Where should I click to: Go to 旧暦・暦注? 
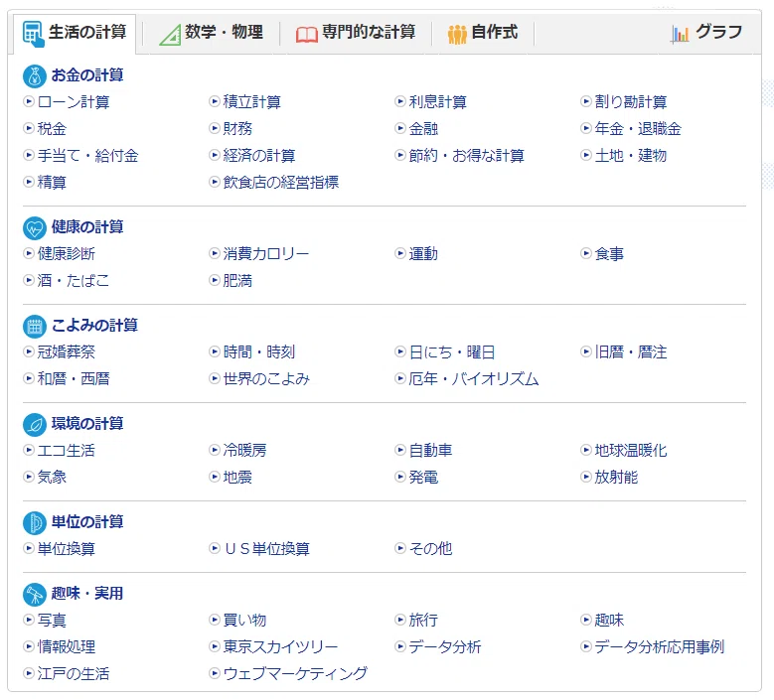(631, 351)
